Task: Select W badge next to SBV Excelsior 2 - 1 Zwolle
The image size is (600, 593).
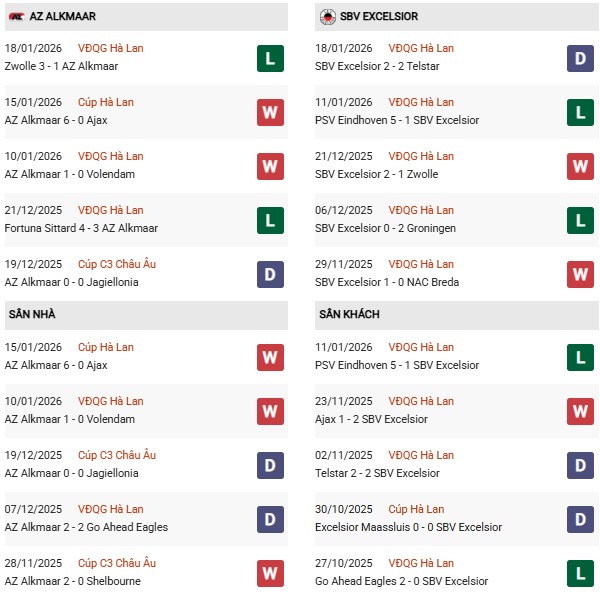Action: [x=579, y=166]
